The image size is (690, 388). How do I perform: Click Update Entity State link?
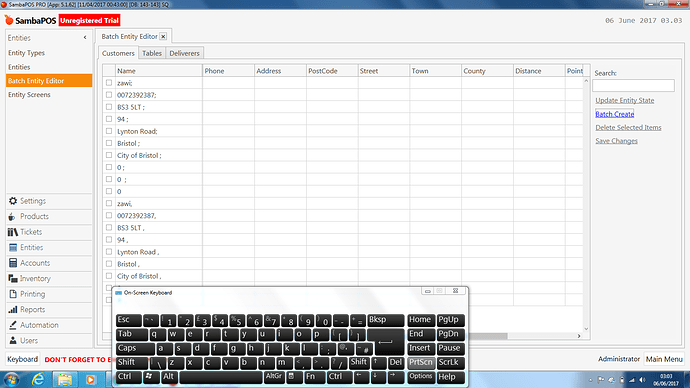(x=624, y=100)
